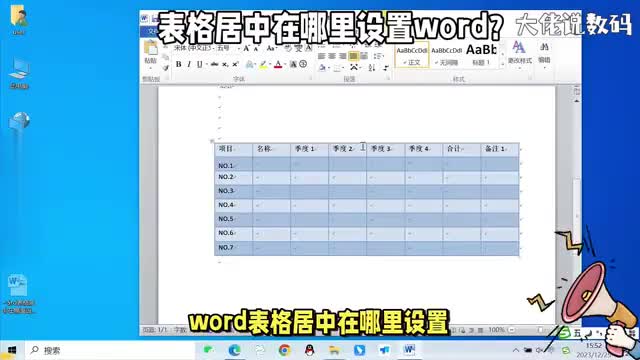The width and height of the screenshot is (640, 360).
Task: Apply the 正文 style
Action: (x=412, y=55)
